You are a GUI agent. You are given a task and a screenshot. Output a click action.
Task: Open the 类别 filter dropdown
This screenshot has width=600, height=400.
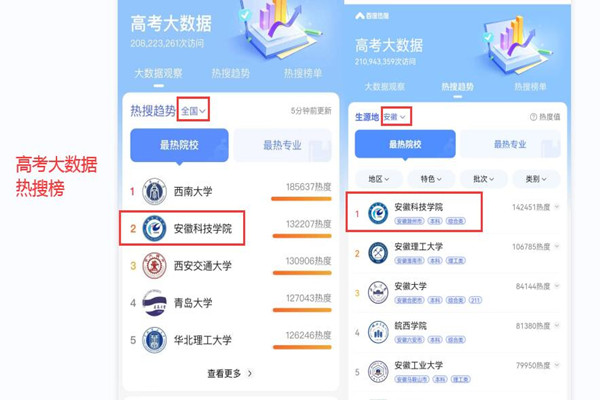click(536, 179)
